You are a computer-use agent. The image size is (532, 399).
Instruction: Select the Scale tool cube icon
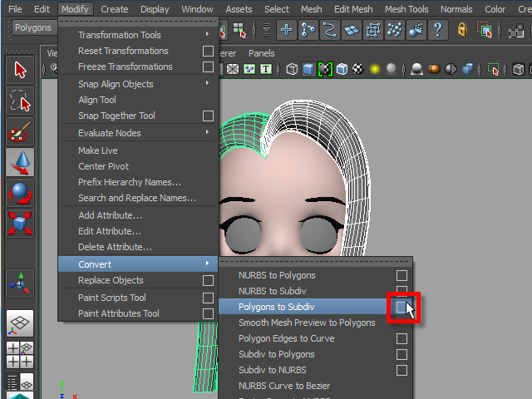20,223
